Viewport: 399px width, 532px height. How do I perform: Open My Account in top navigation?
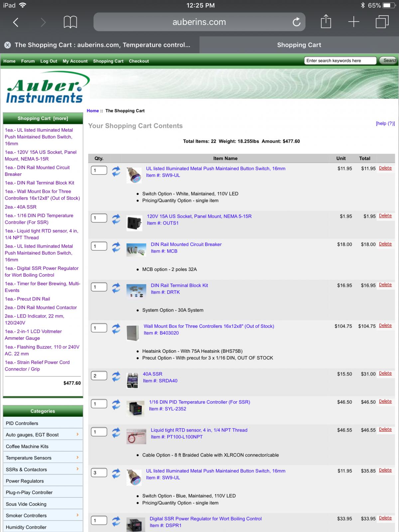75,61
